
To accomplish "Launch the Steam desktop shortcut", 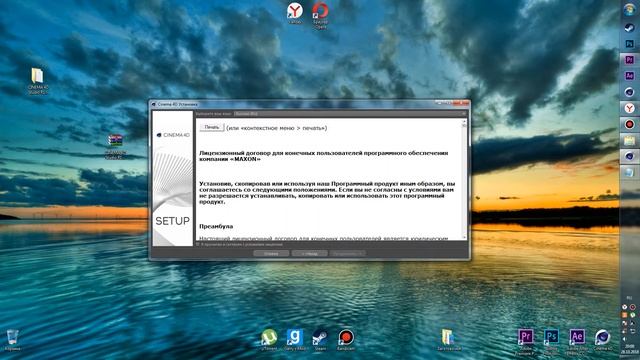I will tap(320, 340).
